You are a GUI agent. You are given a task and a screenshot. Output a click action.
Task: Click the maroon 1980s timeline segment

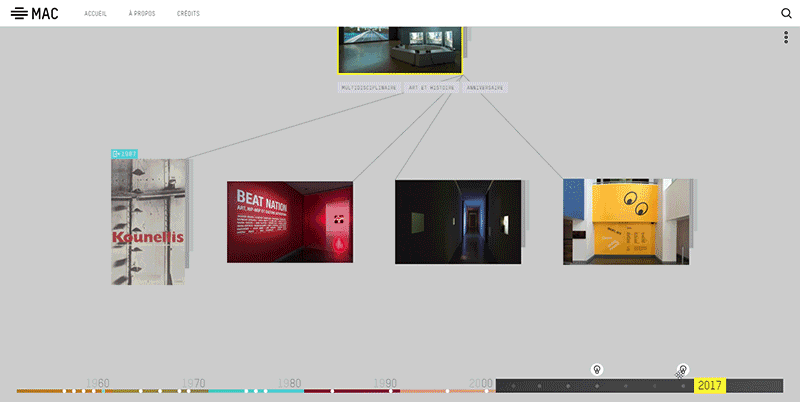[352, 391]
